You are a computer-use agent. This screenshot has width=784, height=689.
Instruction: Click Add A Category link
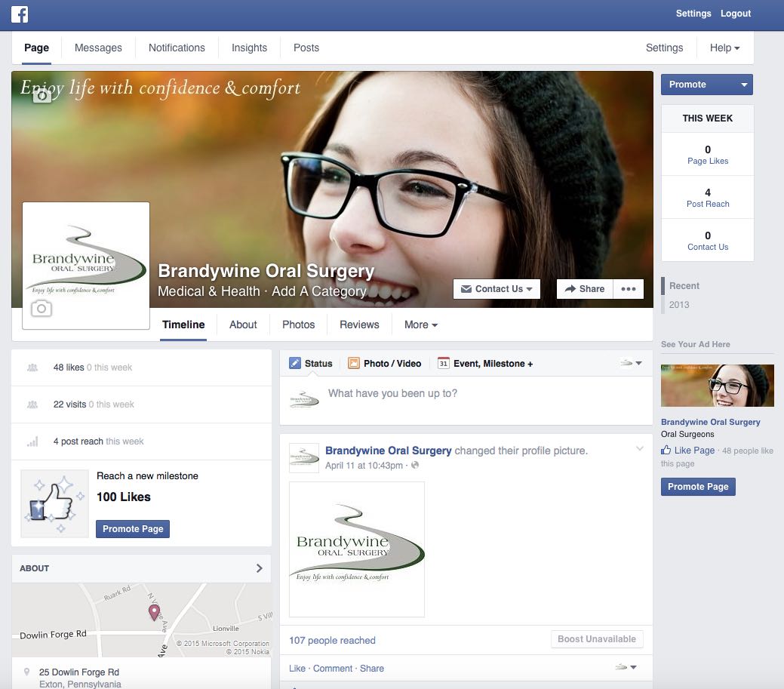point(319,291)
